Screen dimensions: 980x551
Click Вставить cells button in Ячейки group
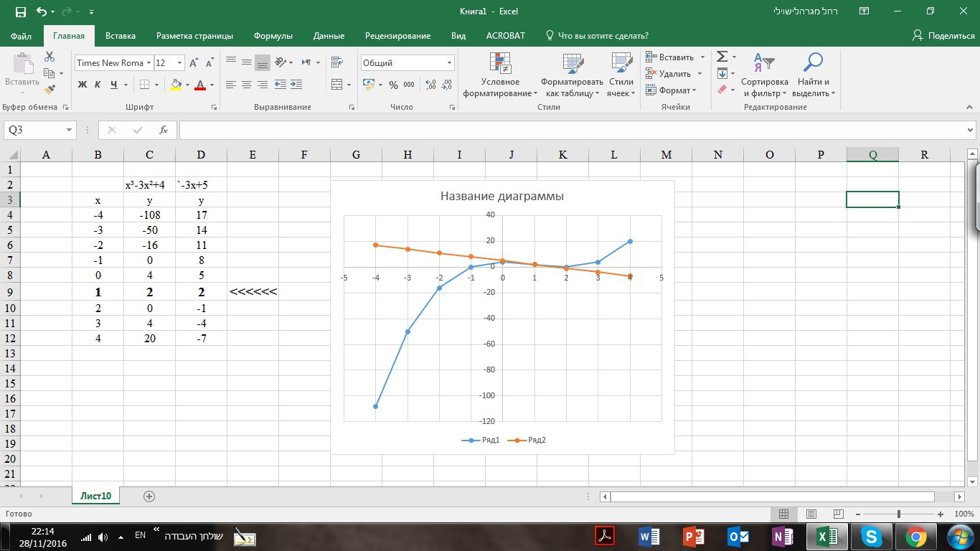click(670, 57)
